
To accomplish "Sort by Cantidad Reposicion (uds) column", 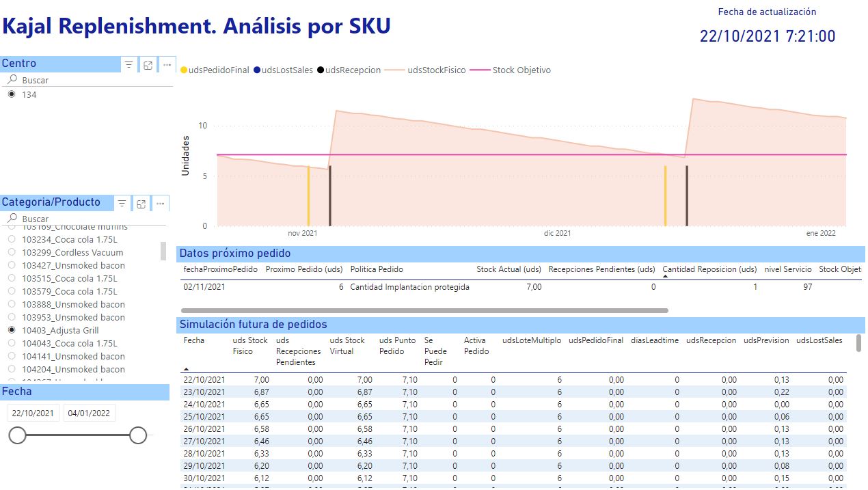I will pos(709,269).
